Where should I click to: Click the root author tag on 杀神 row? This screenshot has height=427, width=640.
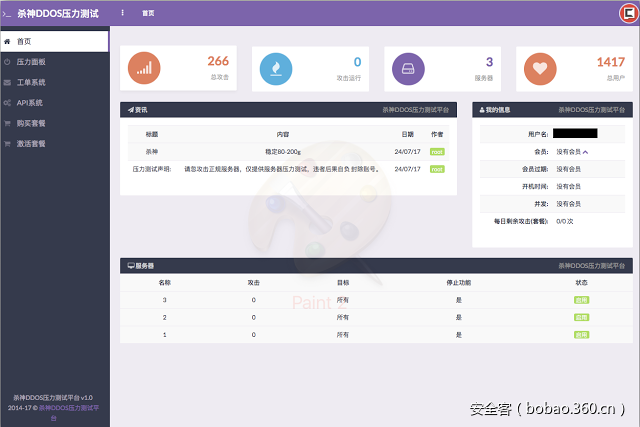(437, 152)
